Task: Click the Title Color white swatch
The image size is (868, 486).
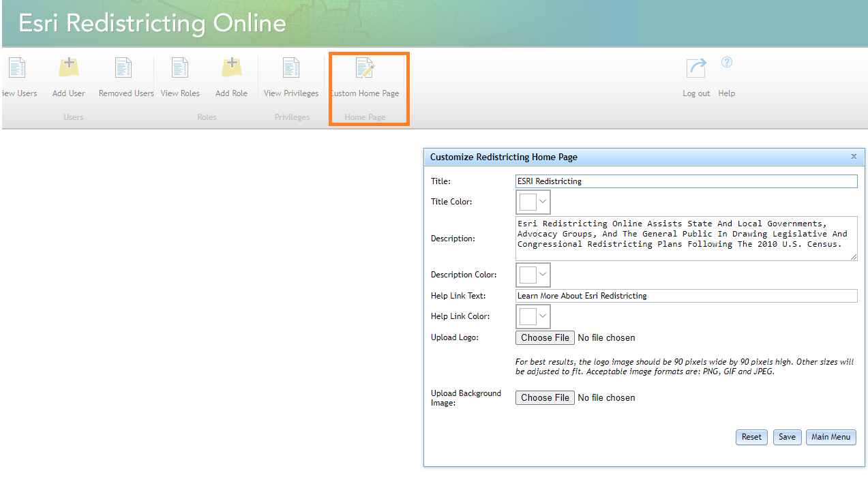Action: click(528, 202)
